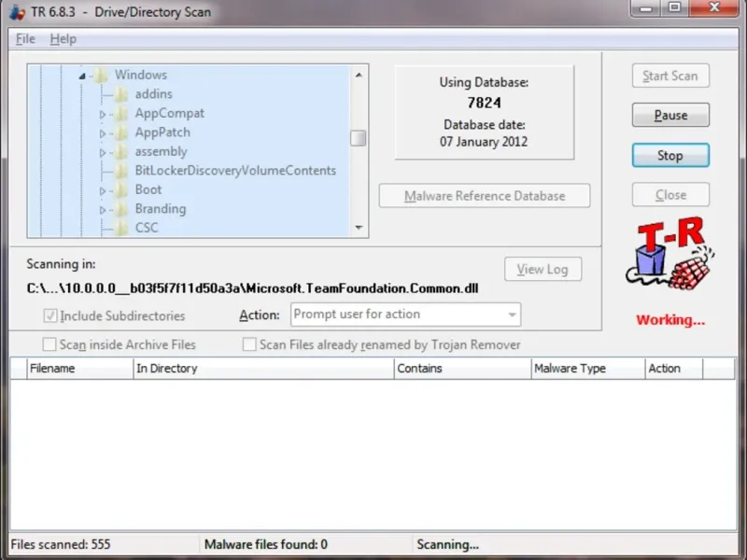Click the Start Scan button
Screen dimensions: 747x560
670,76
